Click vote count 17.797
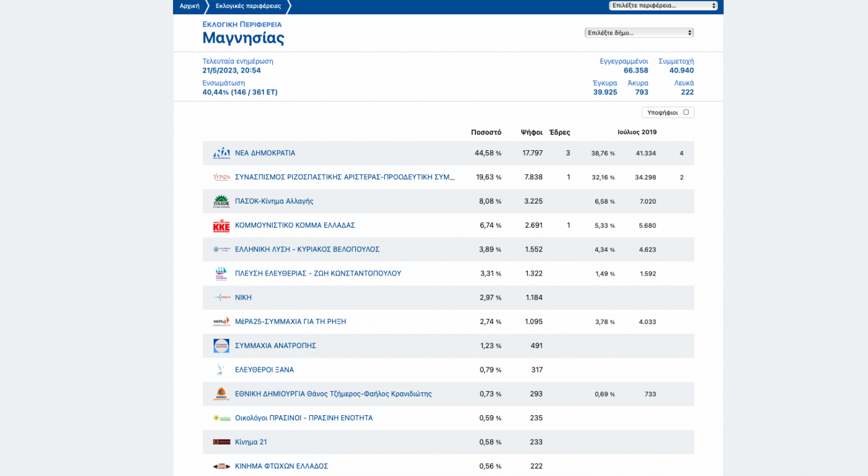Screen dimensions: 868x476 [533, 153]
